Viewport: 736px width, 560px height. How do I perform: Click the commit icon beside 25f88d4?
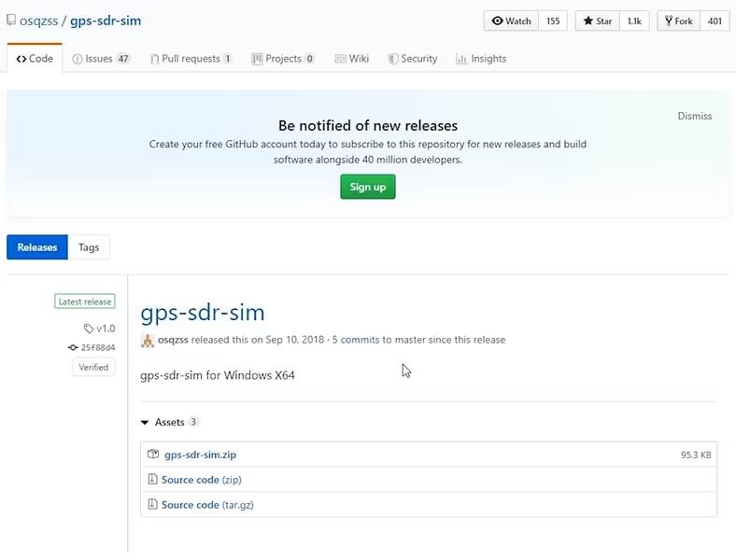point(73,347)
